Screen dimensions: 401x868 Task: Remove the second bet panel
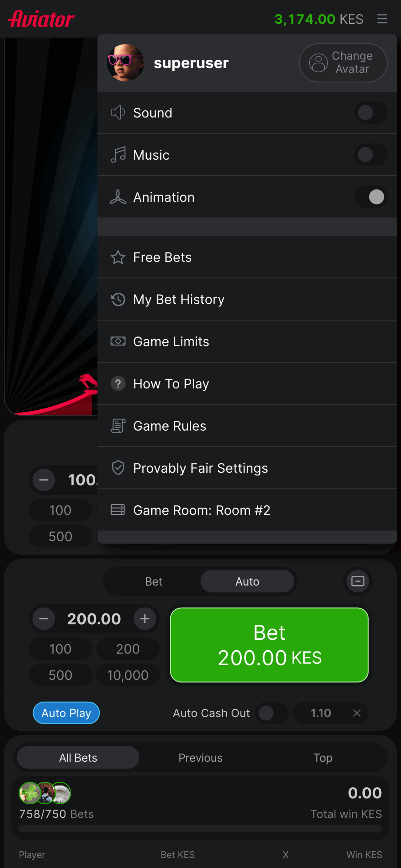click(358, 581)
